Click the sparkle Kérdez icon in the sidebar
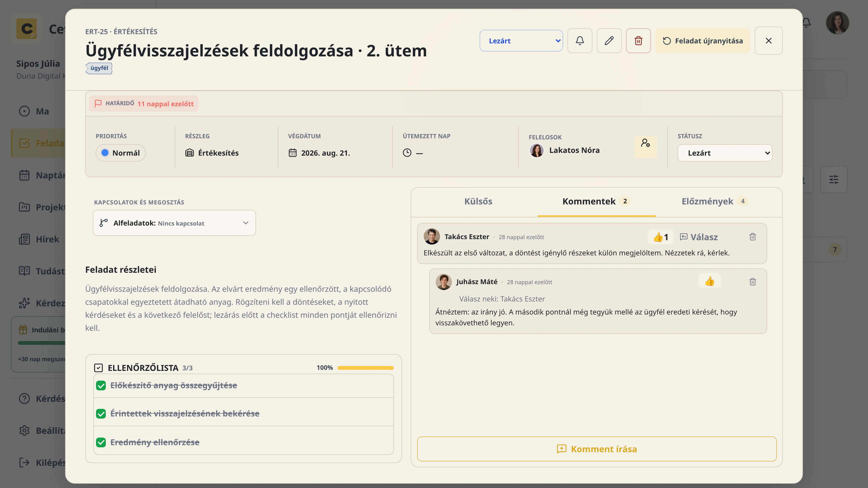This screenshot has height=488, width=868. click(24, 303)
